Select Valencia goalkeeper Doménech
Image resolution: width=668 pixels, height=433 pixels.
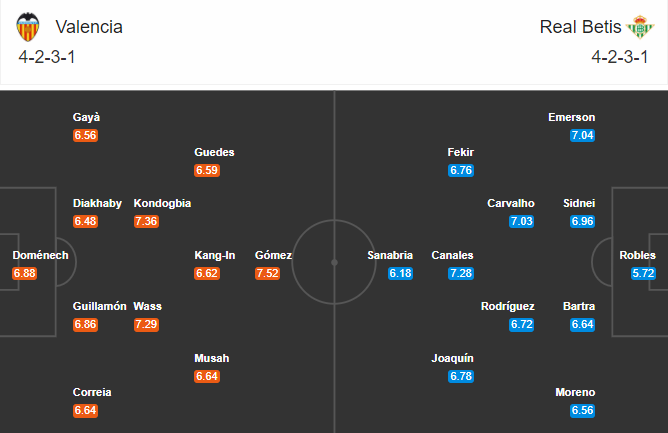pyautogui.click(x=40, y=255)
